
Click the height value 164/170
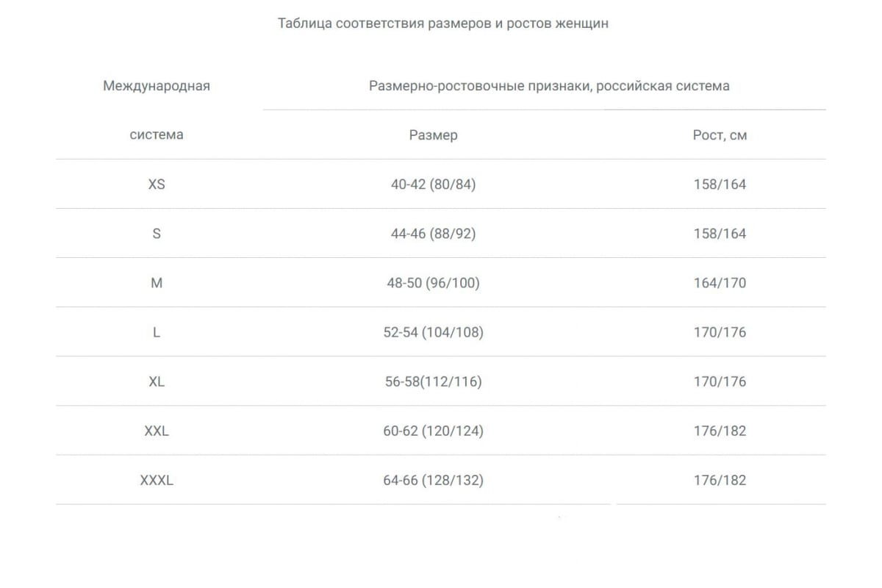click(720, 283)
